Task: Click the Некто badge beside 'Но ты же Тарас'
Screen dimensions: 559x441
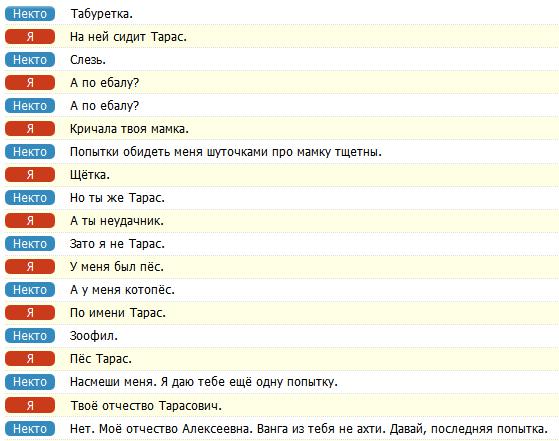Action: click(30, 198)
